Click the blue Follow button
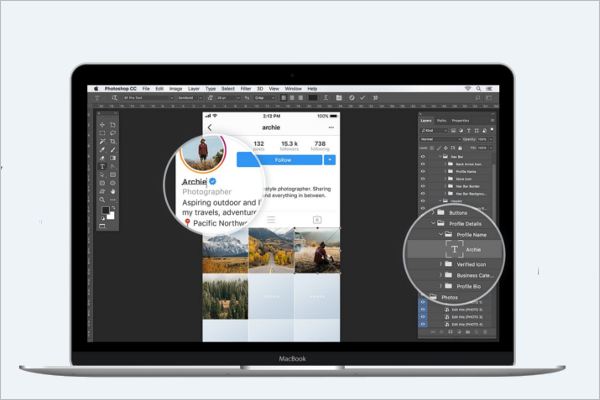The width and height of the screenshot is (600, 400). [x=279, y=160]
